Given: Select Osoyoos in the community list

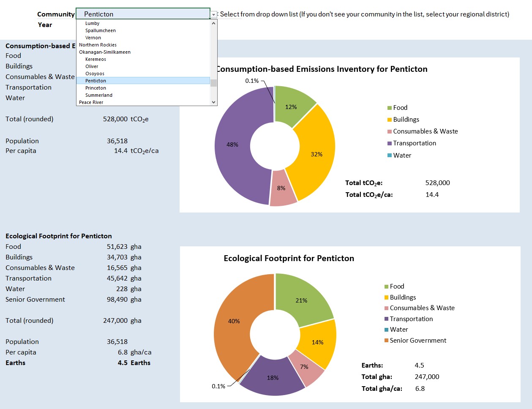Looking at the screenshot, I should [x=95, y=74].
